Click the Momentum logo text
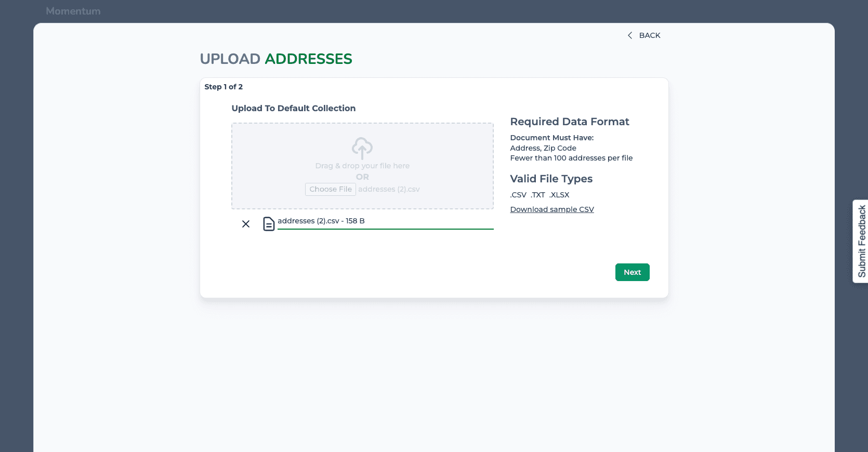This screenshot has height=452, width=868. [73, 11]
